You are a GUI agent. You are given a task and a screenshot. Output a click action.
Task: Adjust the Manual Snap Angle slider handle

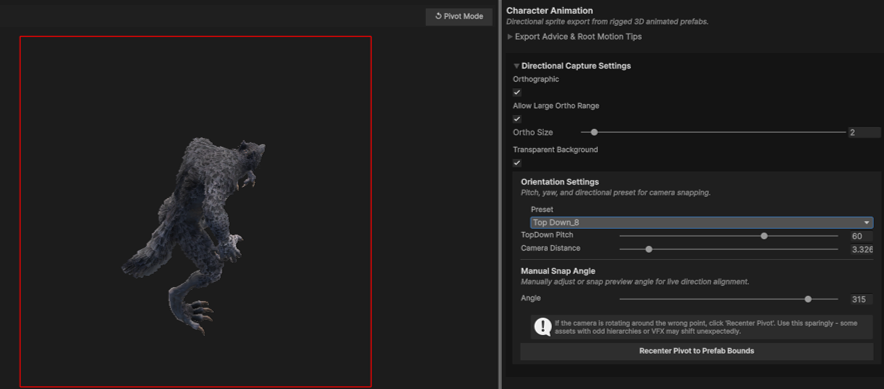coord(808,299)
